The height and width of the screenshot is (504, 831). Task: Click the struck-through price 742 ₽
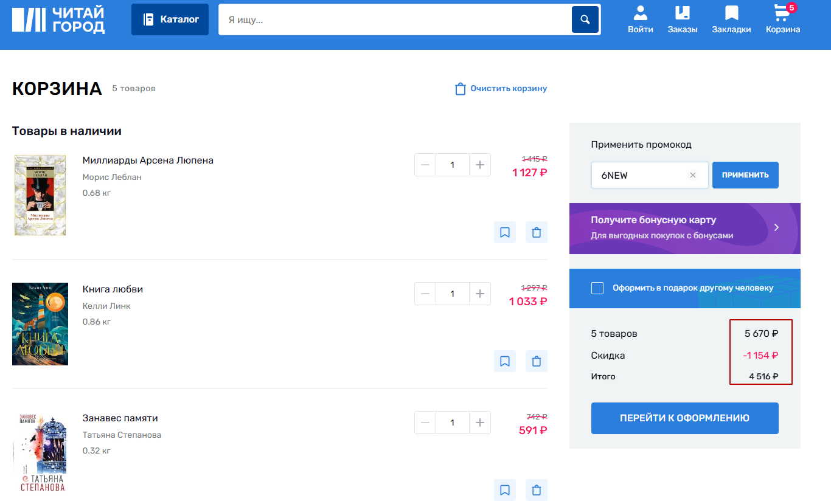[x=537, y=416]
